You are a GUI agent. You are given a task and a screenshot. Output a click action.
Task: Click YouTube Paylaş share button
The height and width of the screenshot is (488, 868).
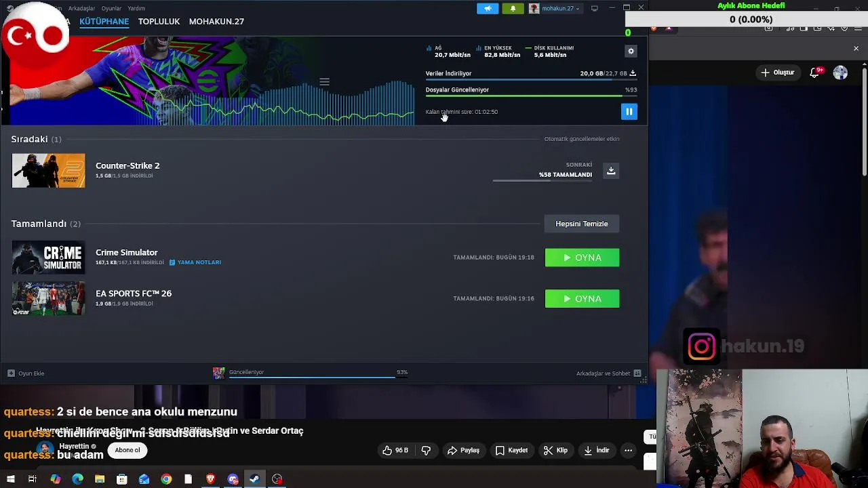coord(463,450)
